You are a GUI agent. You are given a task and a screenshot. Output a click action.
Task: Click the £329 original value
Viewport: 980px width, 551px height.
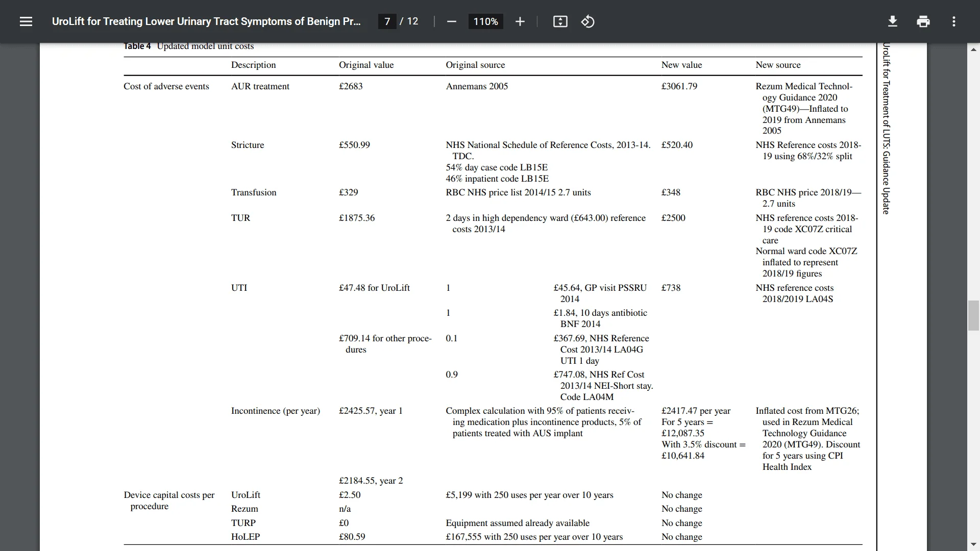tap(349, 192)
